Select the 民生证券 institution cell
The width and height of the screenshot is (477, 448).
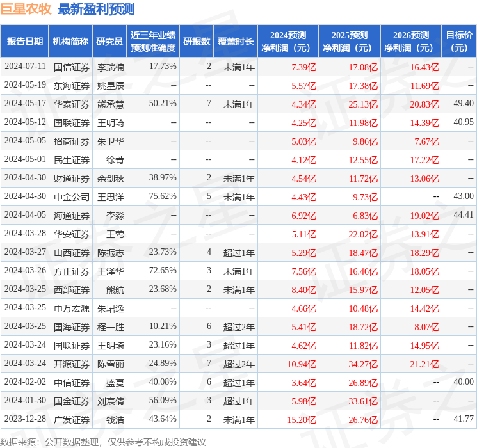[x=72, y=159]
